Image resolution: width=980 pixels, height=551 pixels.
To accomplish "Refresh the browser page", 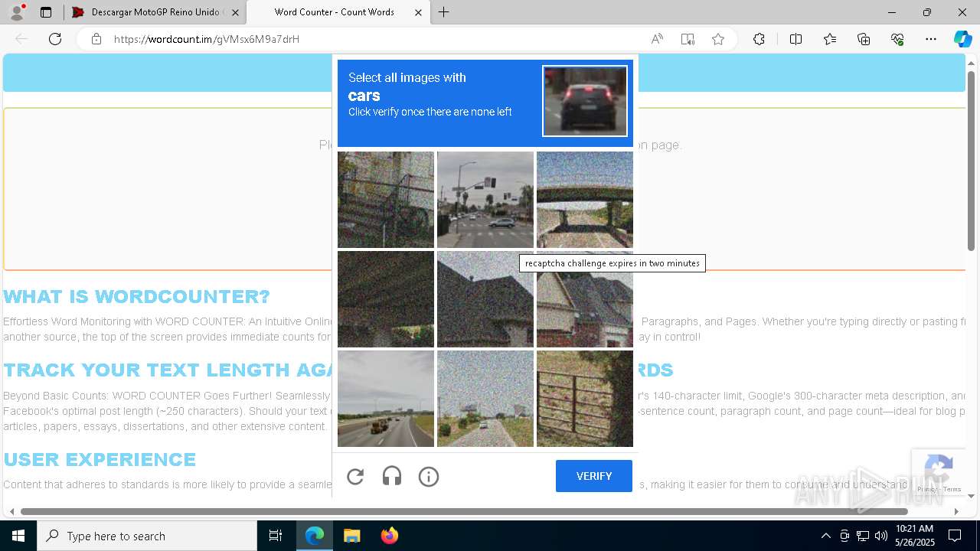I will click(55, 39).
